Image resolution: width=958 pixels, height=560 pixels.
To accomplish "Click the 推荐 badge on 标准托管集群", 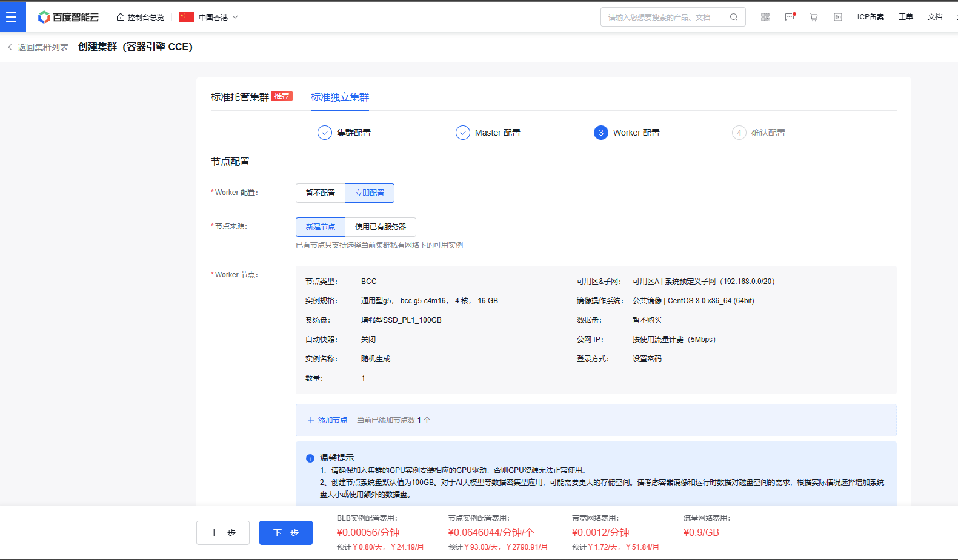I will point(282,96).
